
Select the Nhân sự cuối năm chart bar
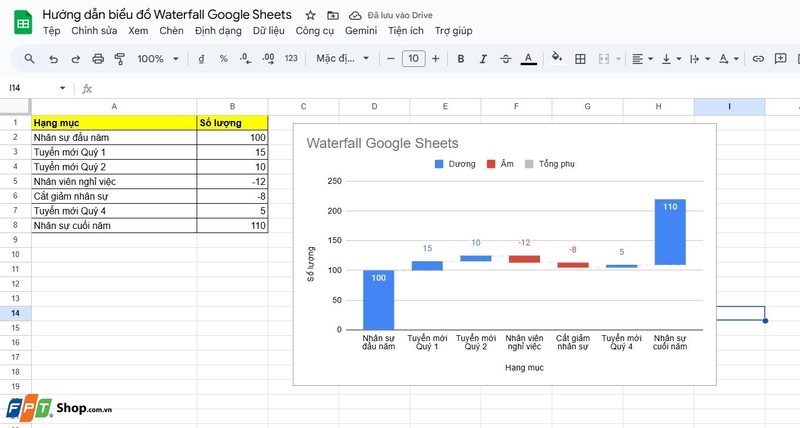tap(670, 232)
